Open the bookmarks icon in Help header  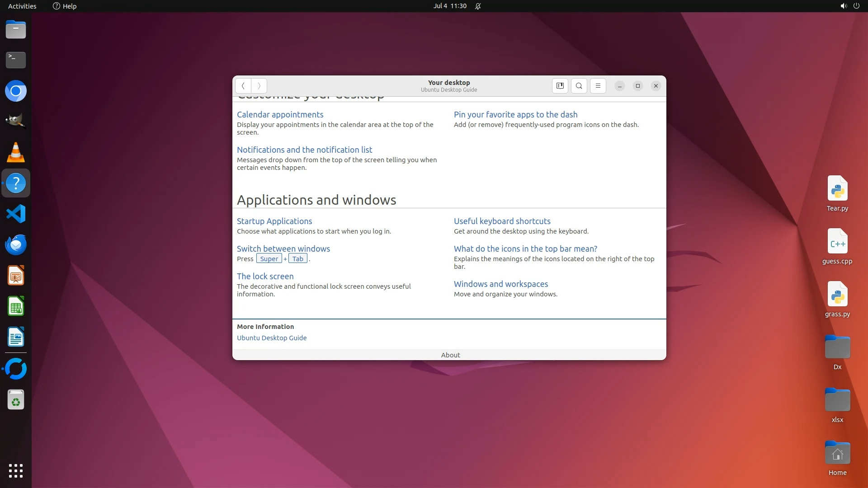560,86
